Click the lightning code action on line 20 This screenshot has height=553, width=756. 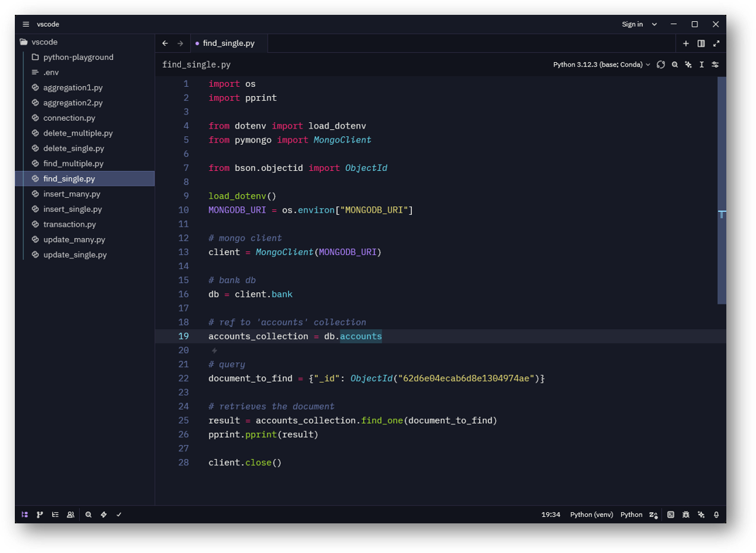[214, 350]
